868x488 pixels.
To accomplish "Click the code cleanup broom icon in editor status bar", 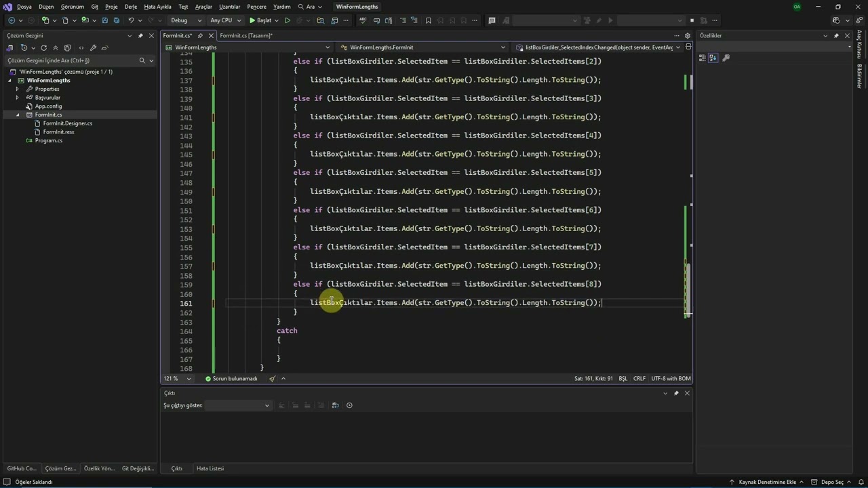I will click(272, 379).
